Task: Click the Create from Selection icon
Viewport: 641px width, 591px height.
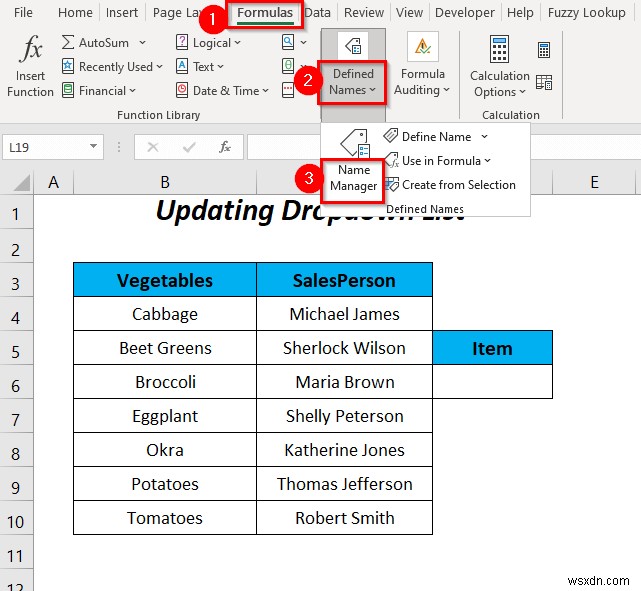Action: pyautogui.click(x=391, y=184)
